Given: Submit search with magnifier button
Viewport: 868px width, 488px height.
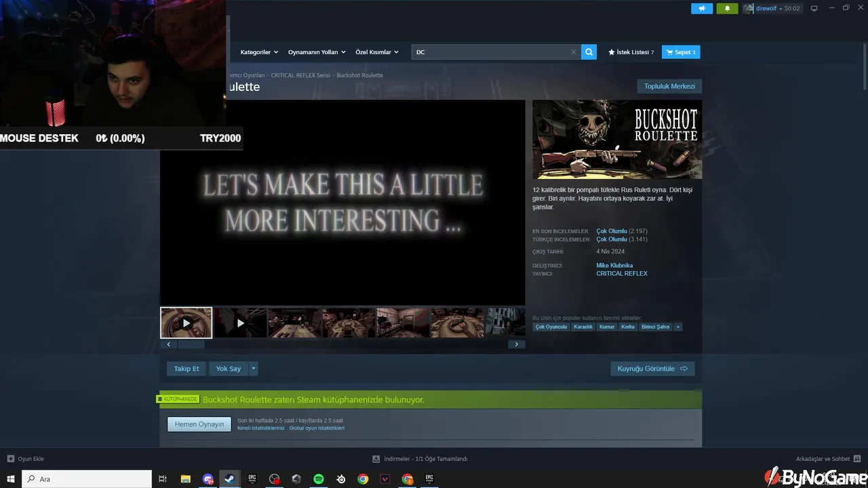Looking at the screenshot, I should coord(589,52).
